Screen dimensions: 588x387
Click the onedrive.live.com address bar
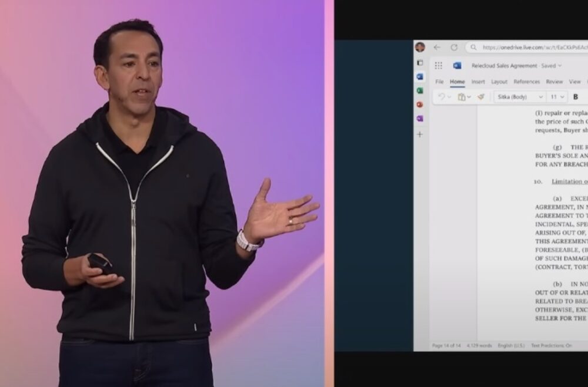527,47
